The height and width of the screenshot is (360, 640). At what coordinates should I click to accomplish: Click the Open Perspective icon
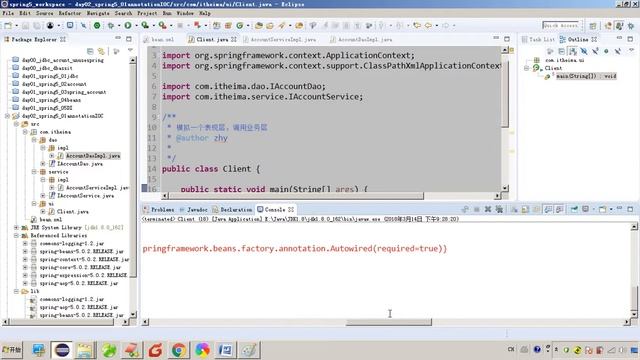pyautogui.click(x=593, y=25)
